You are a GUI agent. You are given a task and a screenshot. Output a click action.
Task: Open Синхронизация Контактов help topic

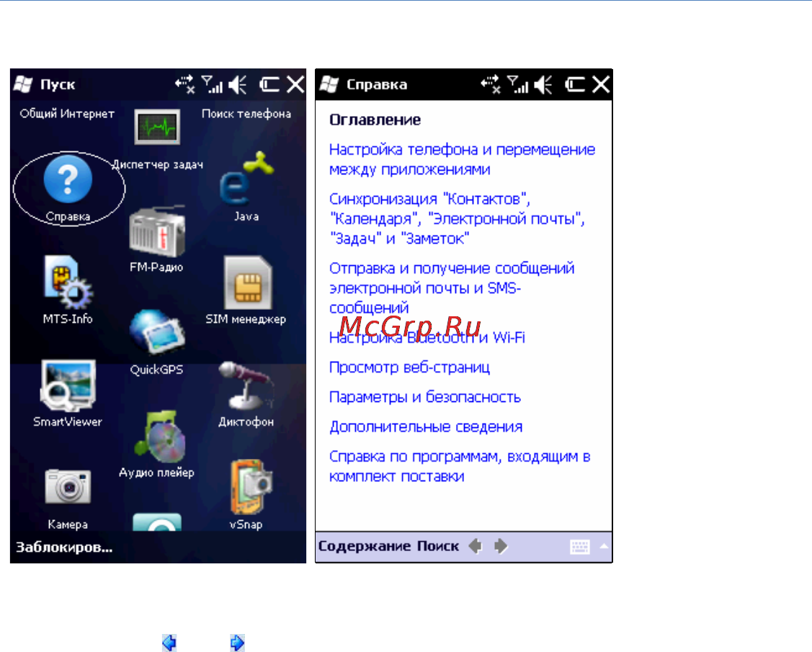click(x=457, y=218)
